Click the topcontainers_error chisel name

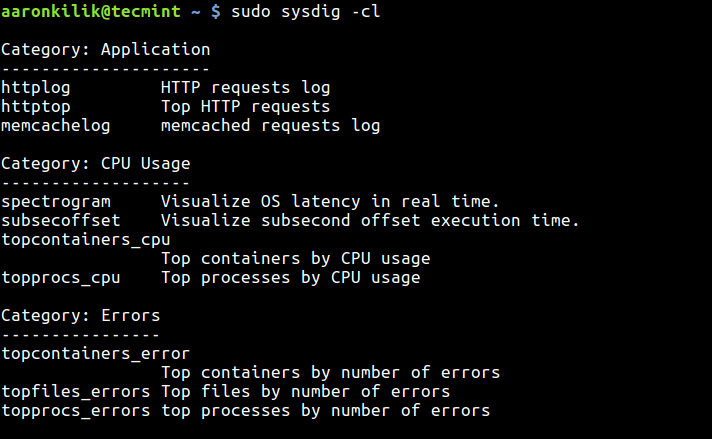pos(96,354)
